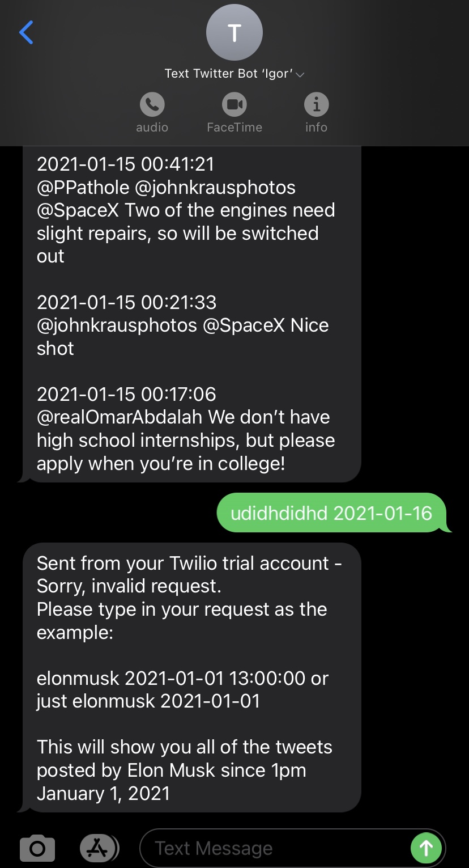
Task: Tap the blue back arrow
Action: 26,32
